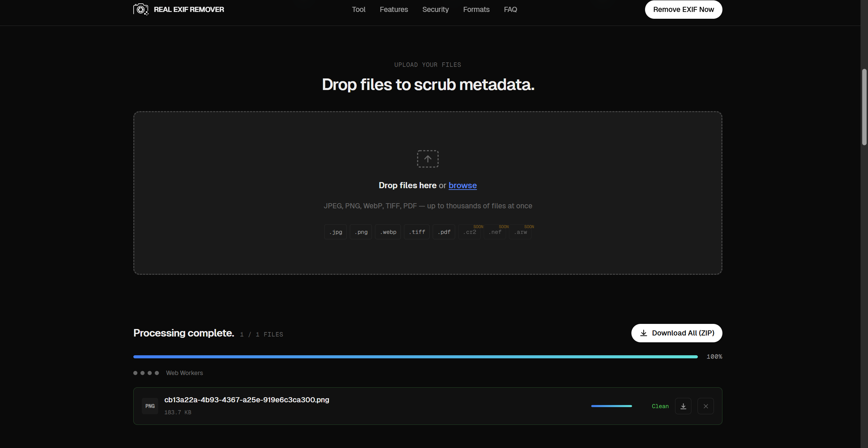
Task: Click the .jpg format chip
Action: pyautogui.click(x=335, y=232)
